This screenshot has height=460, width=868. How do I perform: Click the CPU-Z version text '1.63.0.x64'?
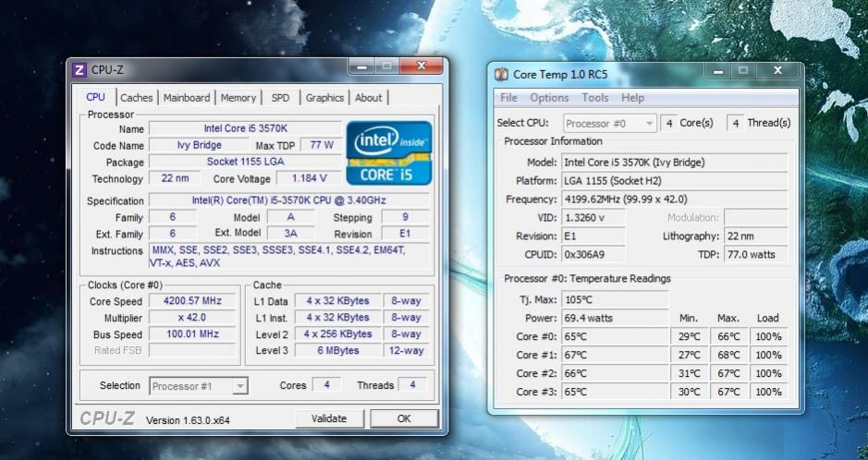click(x=208, y=420)
